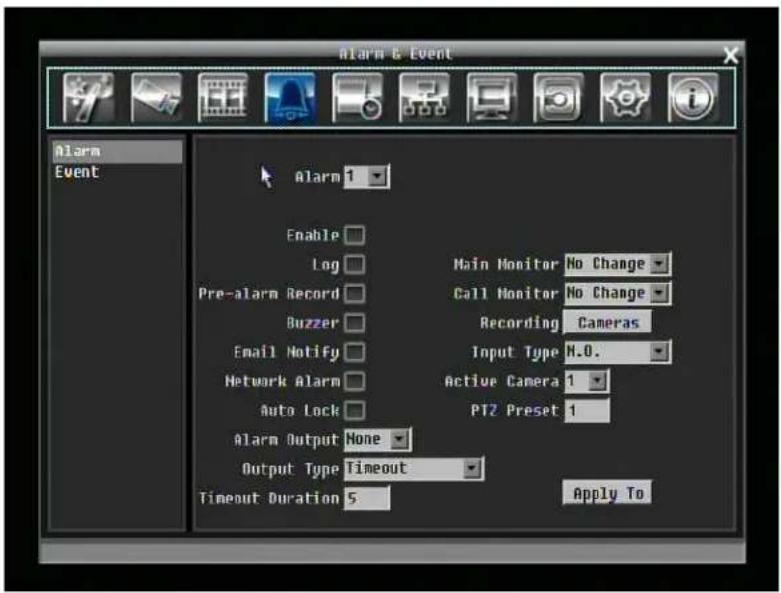
Task: Turn on Email Notify checkbox
Action: click(355, 352)
